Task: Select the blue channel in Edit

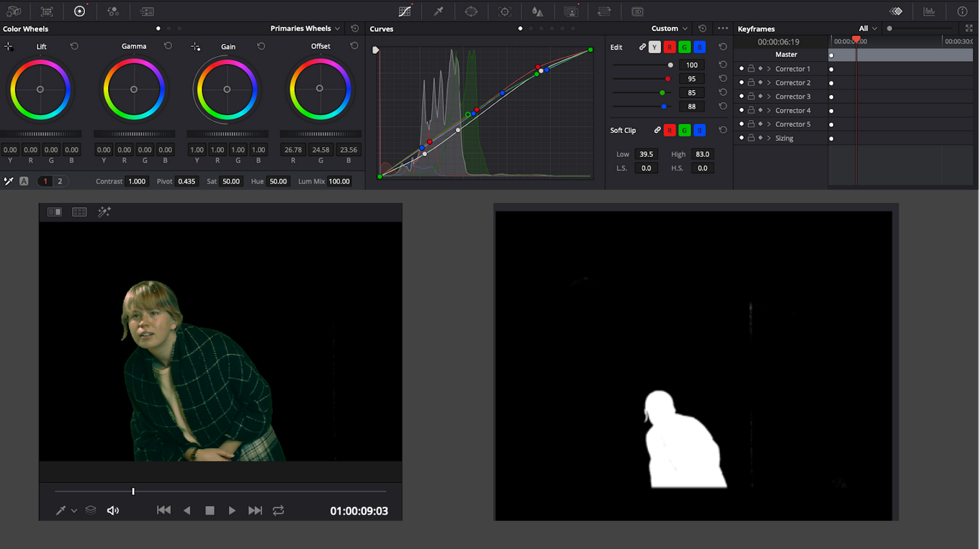Action: [x=700, y=47]
